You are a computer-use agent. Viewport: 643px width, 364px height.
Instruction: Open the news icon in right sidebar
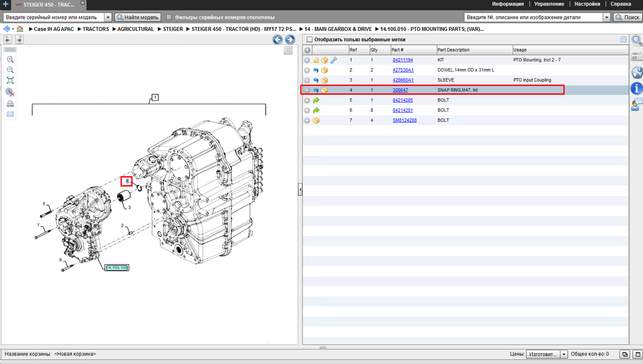(637, 57)
